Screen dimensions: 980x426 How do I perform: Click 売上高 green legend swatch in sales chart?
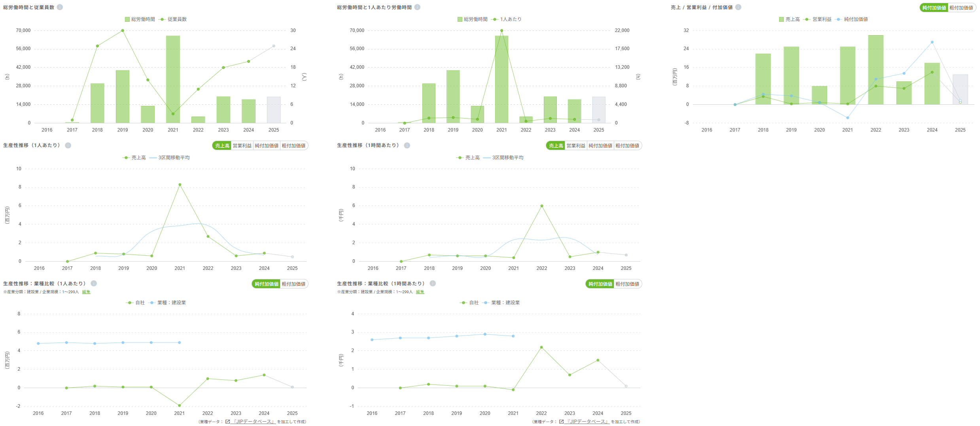pyautogui.click(x=781, y=19)
